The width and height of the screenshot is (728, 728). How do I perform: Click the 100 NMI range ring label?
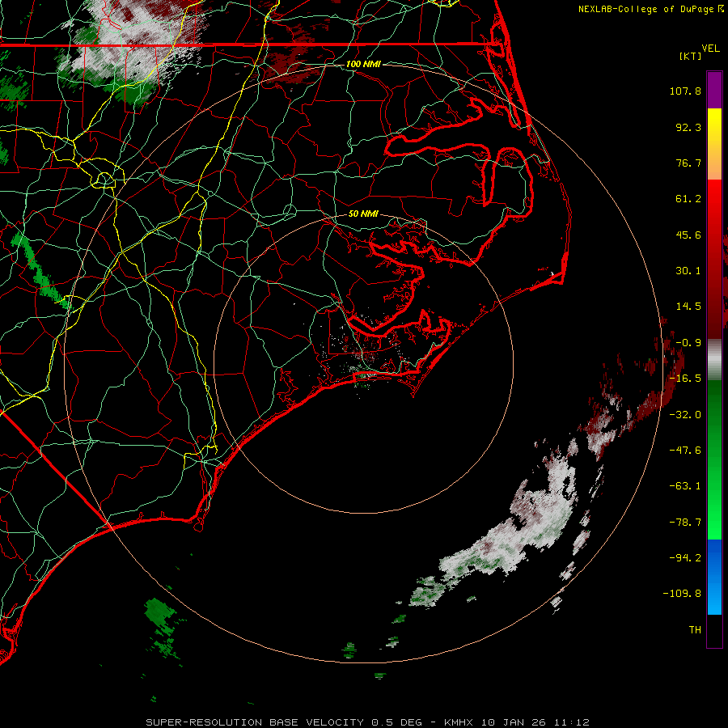[363, 64]
